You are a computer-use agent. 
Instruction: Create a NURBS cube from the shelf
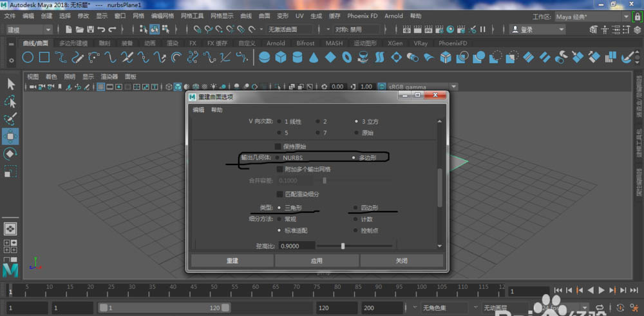(x=280, y=57)
